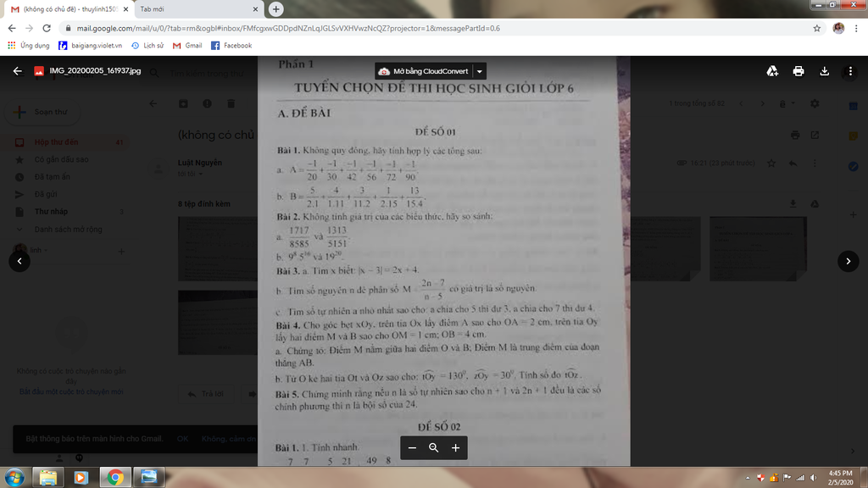The image size is (868, 488).
Task: Open the 'Ứng dụng' apps bookmark
Action: [x=28, y=46]
